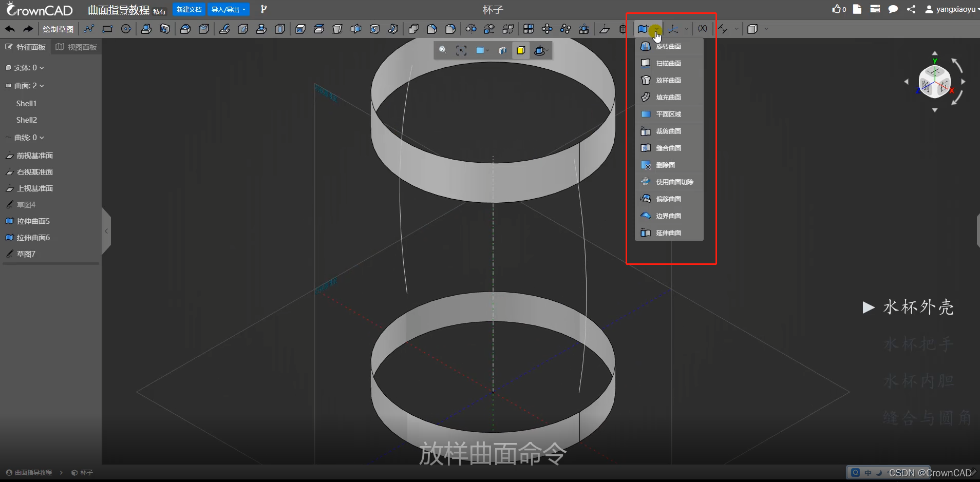Select Shell1 in the surface list
The height and width of the screenshot is (482, 980).
(x=26, y=104)
